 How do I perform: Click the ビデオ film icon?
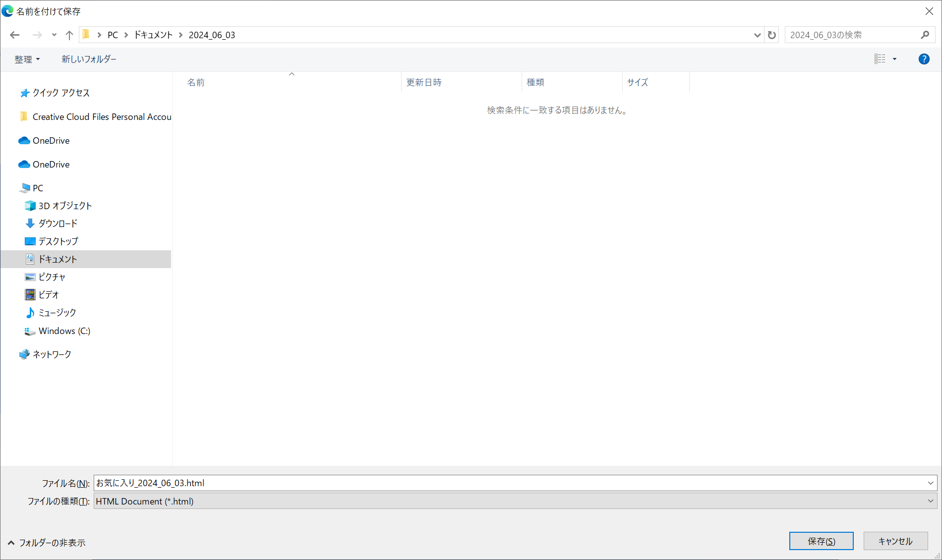click(30, 295)
